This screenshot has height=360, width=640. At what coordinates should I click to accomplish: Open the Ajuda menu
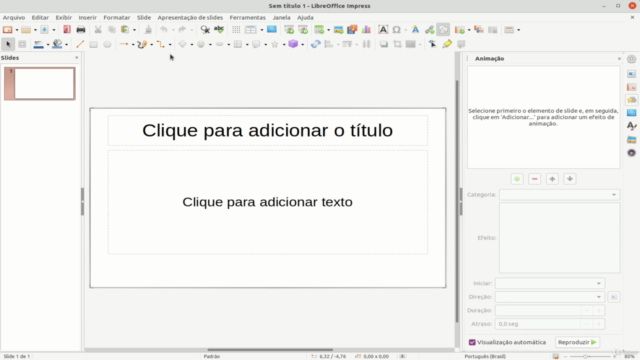pos(305,18)
